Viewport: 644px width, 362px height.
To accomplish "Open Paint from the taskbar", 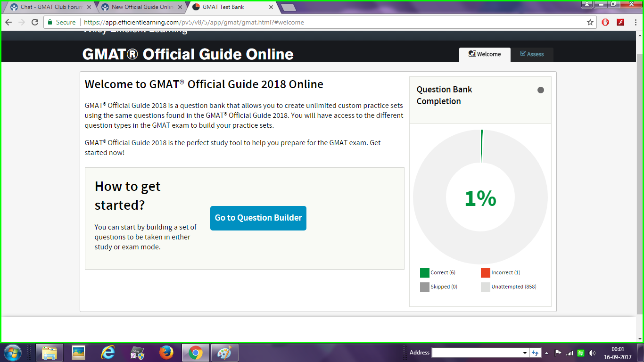I will click(x=225, y=353).
